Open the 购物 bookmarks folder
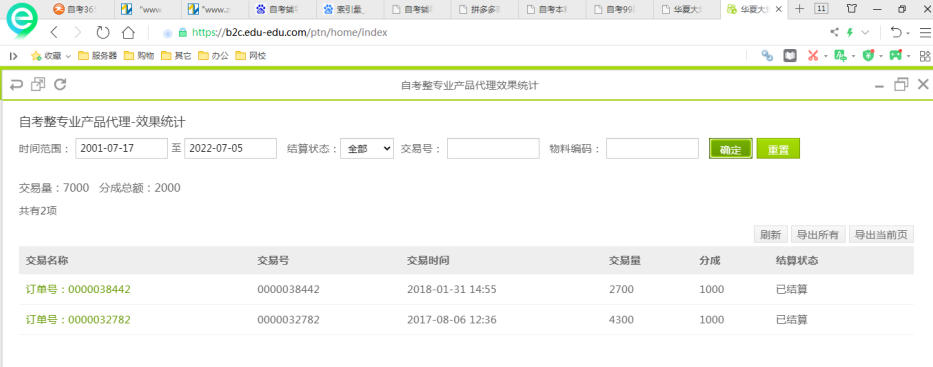Image resolution: width=933 pixels, height=367 pixels. click(139, 56)
